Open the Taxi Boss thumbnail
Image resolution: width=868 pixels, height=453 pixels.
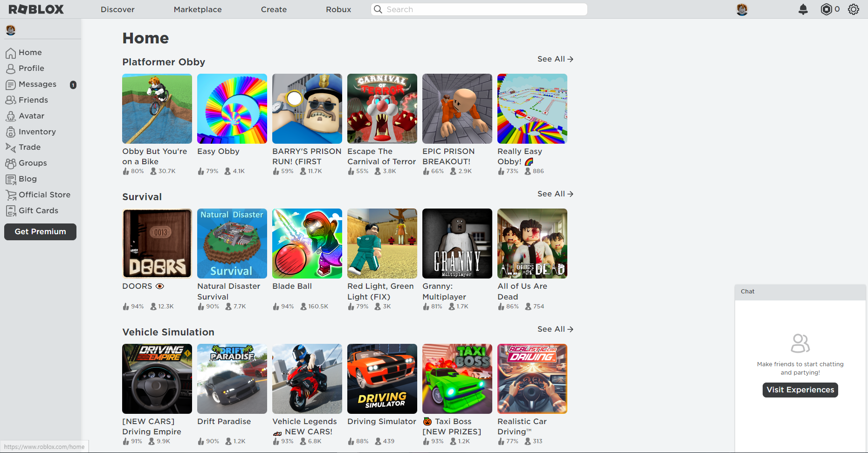[457, 379]
